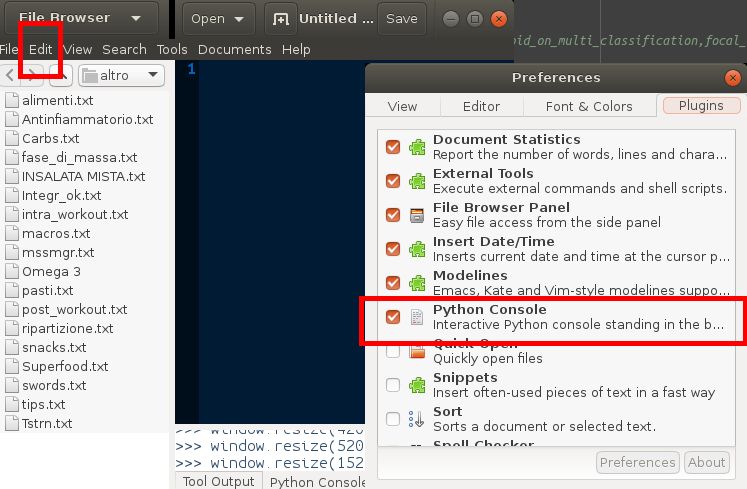The width and height of the screenshot is (747, 489).
Task: Uncheck the Insert Date/Time plugin
Action: 393,249
